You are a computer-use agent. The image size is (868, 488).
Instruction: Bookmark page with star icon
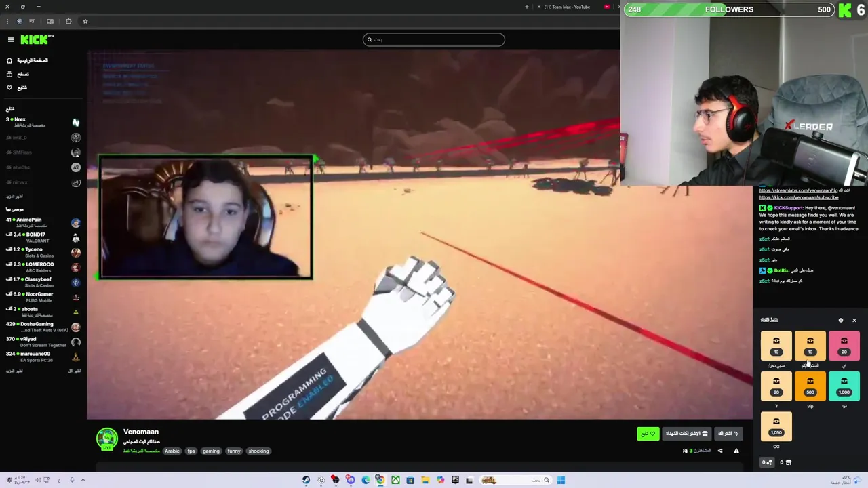85,22
